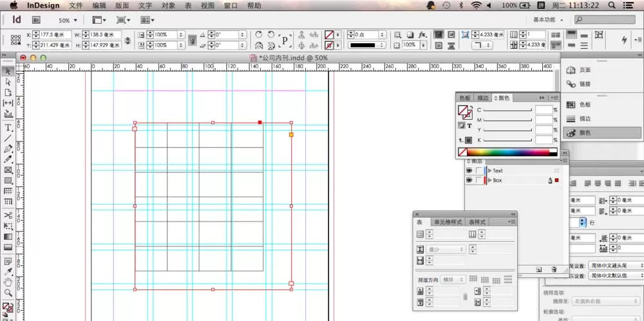Open the fx effects button
Image resolution: width=644 pixels, height=321 pixels.
[x=422, y=35]
